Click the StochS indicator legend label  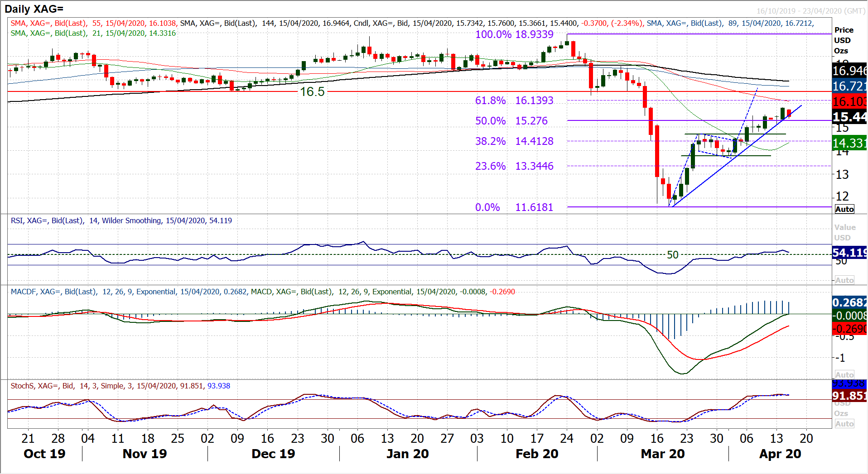(x=121, y=386)
